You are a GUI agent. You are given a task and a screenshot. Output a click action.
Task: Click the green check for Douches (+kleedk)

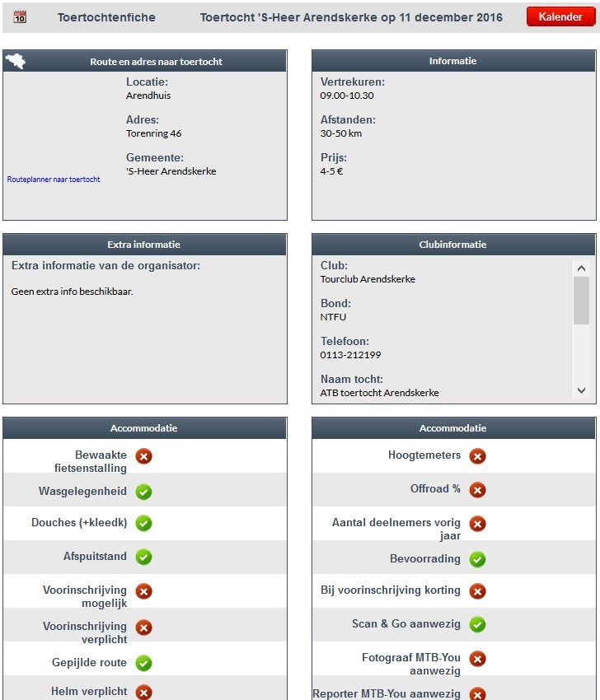point(143,523)
